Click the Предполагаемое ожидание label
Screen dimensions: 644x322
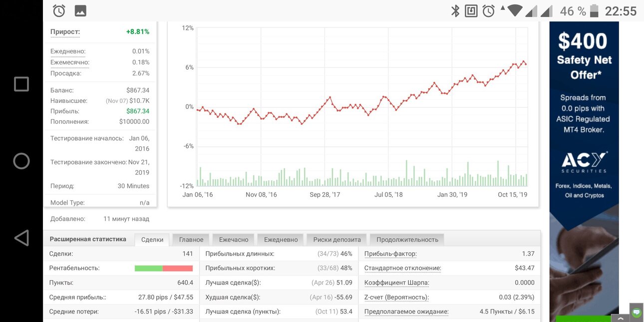(406, 312)
